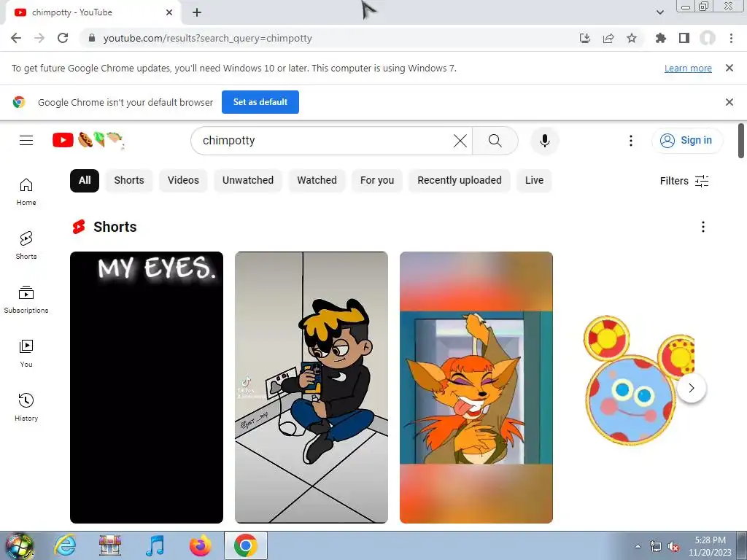
Task: Select the Unwatched filter chip
Action: tap(248, 181)
